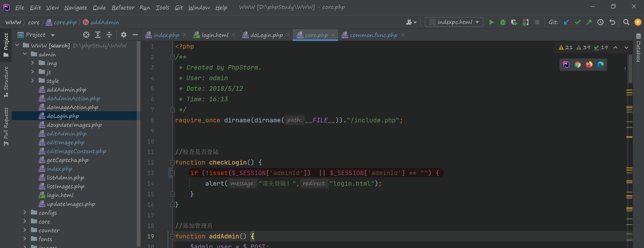Click line number 13 in the gutter

pos(150,173)
